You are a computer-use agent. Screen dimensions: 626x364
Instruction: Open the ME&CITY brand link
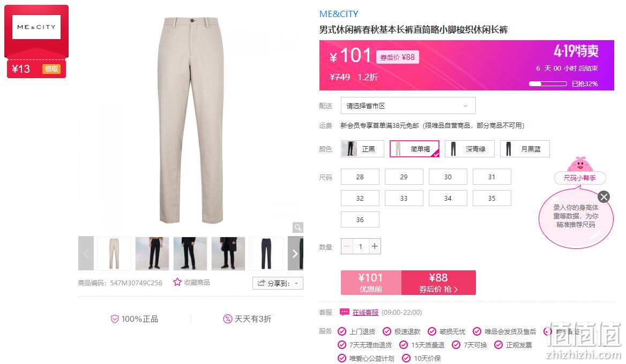(x=339, y=14)
